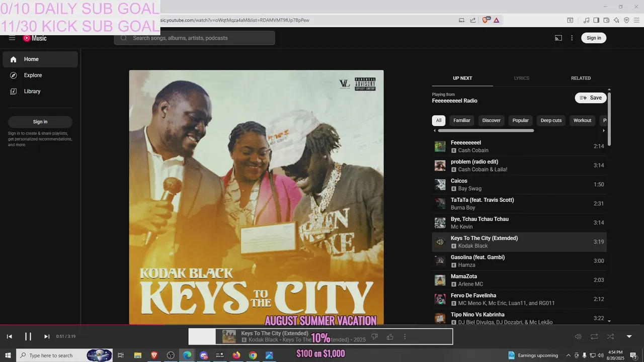
Task: Click the sidebar Sign in button
Action: coord(40,122)
